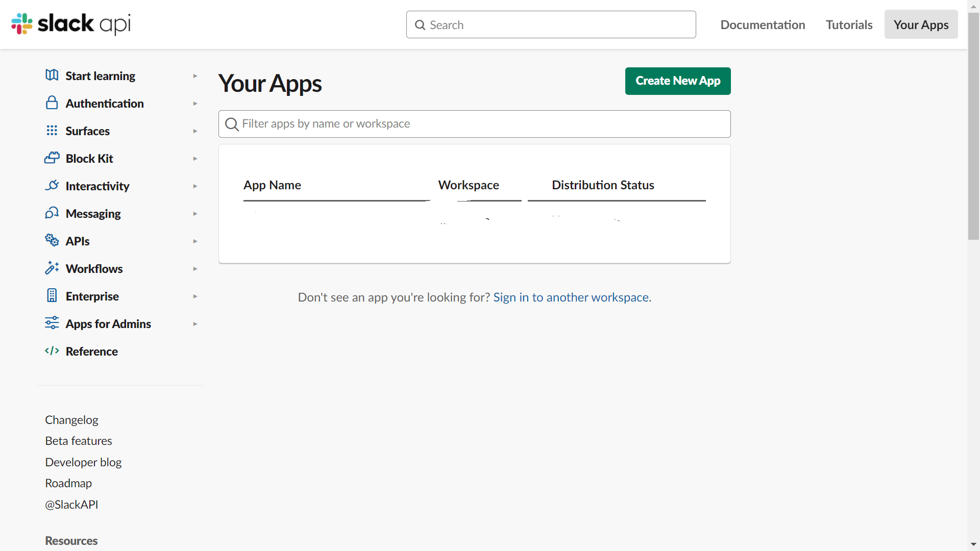This screenshot has height=551, width=980.
Task: Open the Changelog link
Action: (x=71, y=420)
